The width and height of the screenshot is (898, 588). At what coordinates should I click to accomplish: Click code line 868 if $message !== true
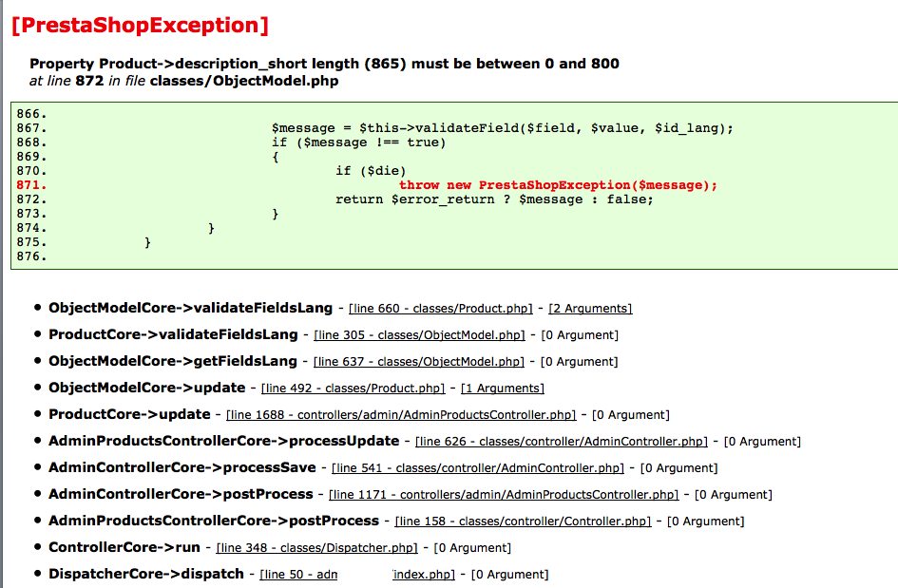coord(358,142)
